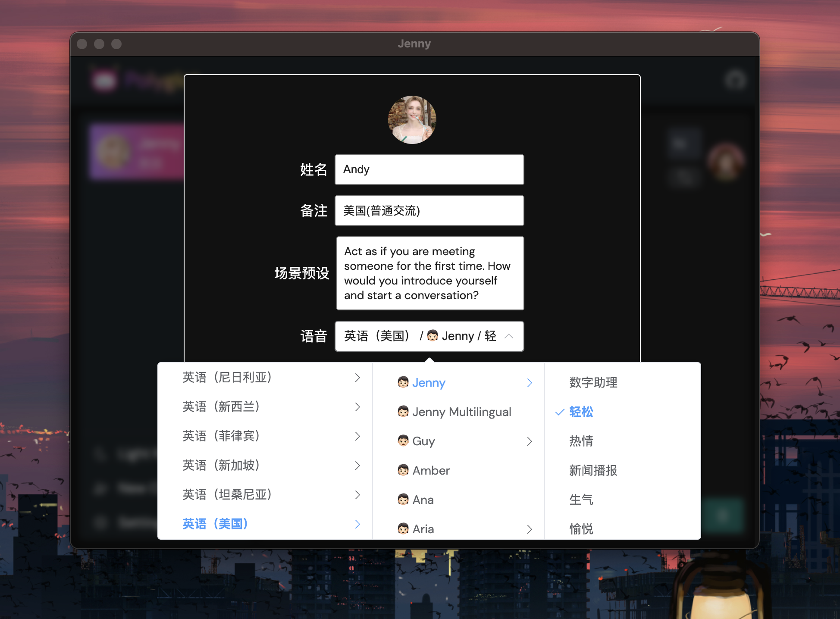
Task: Pick the Jenny Multilingual voice
Action: (461, 412)
